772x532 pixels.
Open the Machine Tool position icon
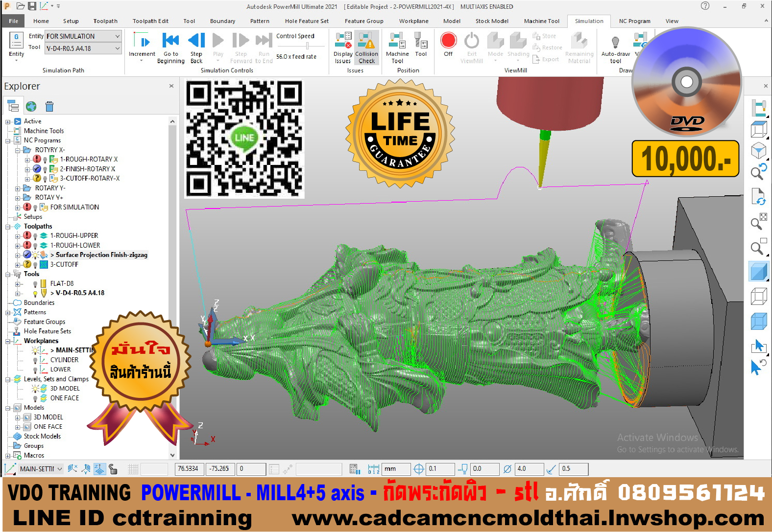(x=397, y=41)
